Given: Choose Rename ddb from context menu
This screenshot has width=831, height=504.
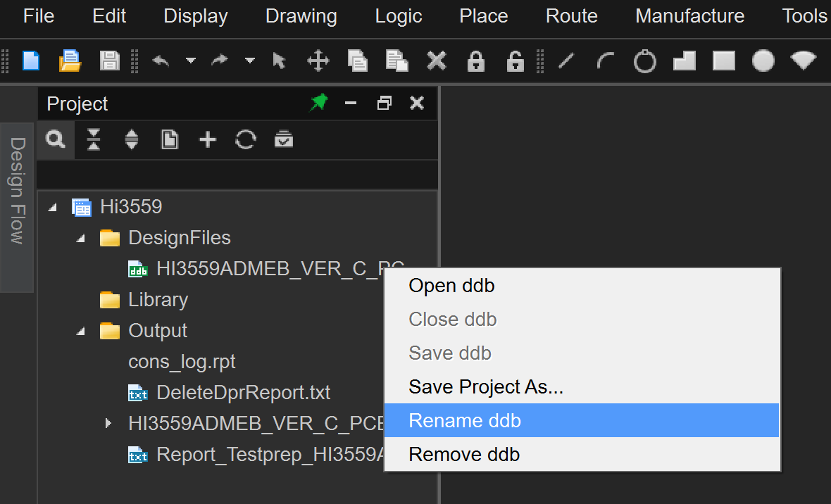Looking at the screenshot, I should [x=465, y=420].
